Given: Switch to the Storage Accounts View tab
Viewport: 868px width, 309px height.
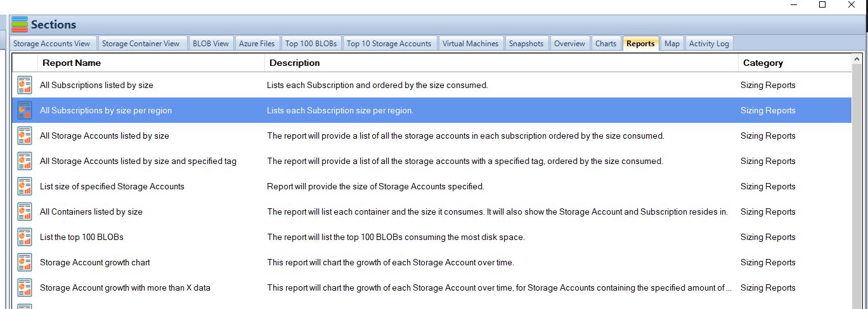Looking at the screenshot, I should (x=52, y=44).
